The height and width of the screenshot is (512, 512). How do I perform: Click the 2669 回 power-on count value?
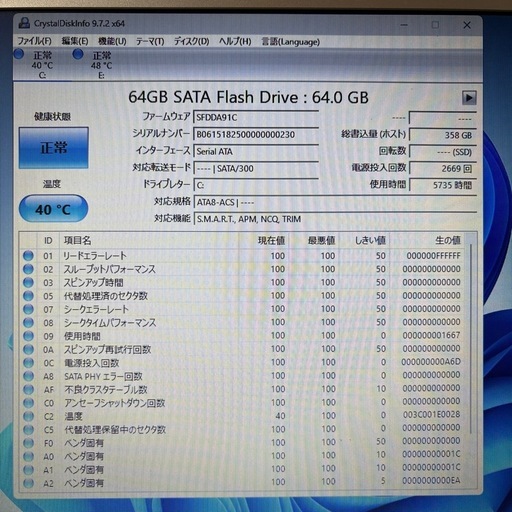(443, 168)
